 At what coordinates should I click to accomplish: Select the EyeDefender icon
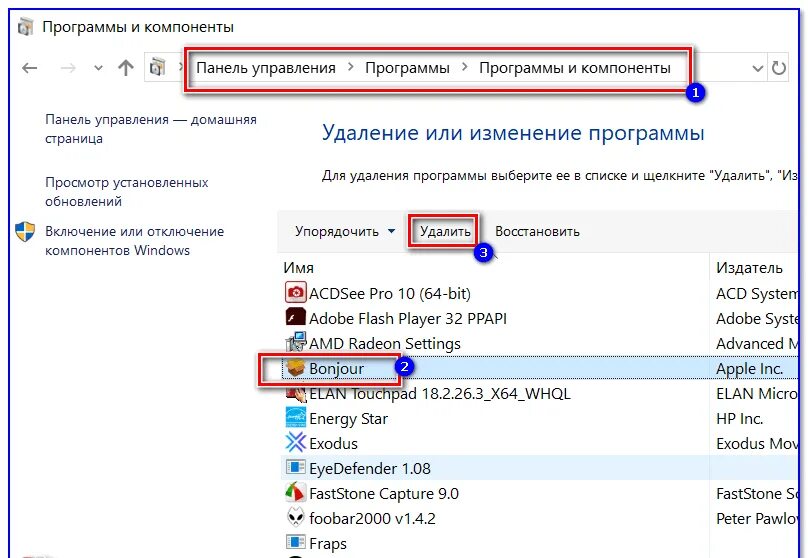(295, 468)
